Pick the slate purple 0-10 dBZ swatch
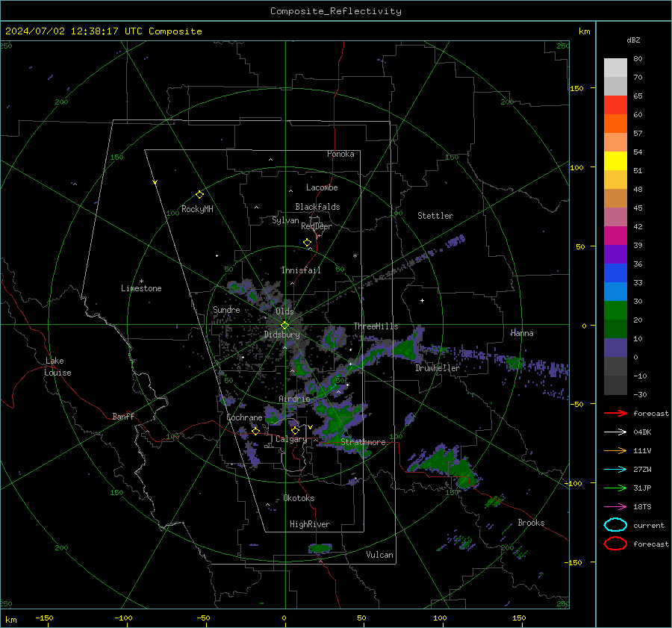 coord(615,348)
